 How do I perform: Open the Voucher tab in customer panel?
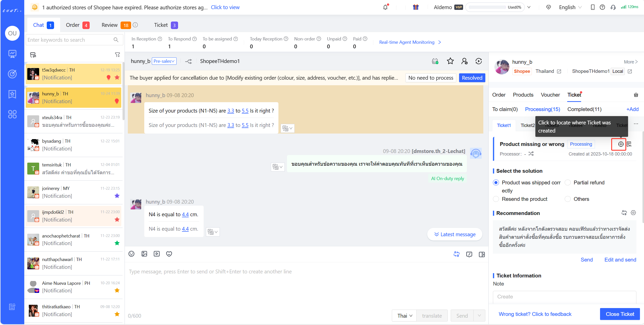coord(550,95)
